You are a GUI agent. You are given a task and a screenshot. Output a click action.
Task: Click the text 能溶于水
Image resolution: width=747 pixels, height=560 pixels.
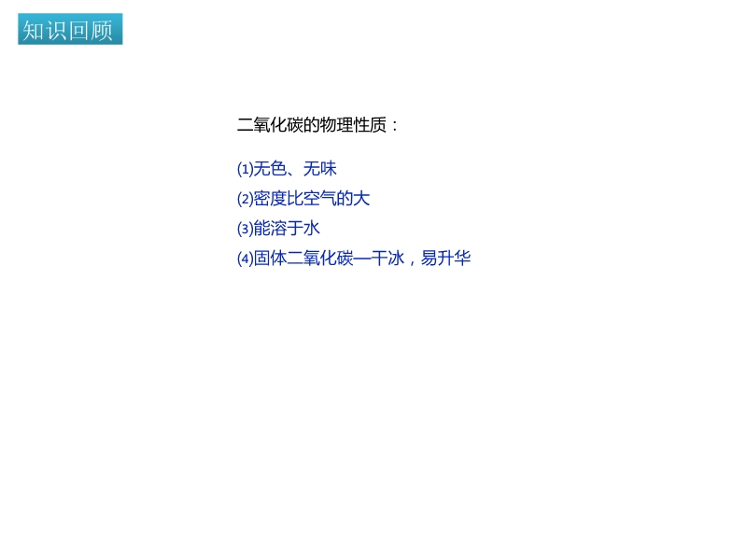[287, 229]
